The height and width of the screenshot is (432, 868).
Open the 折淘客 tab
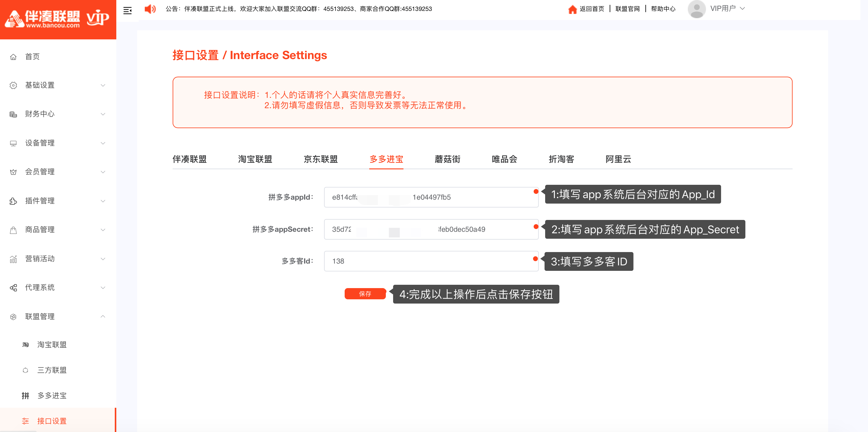pos(562,159)
